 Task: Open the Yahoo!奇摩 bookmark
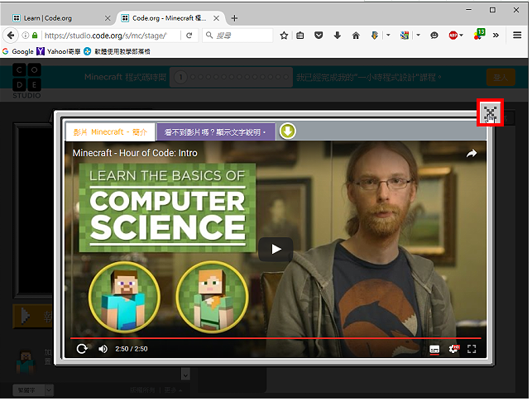pyautogui.click(x=59, y=51)
